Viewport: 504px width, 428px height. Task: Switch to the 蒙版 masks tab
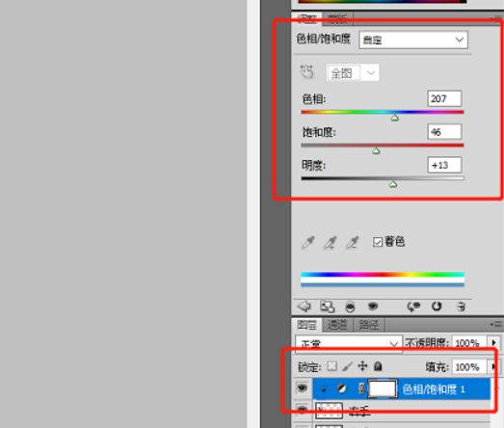(x=337, y=19)
